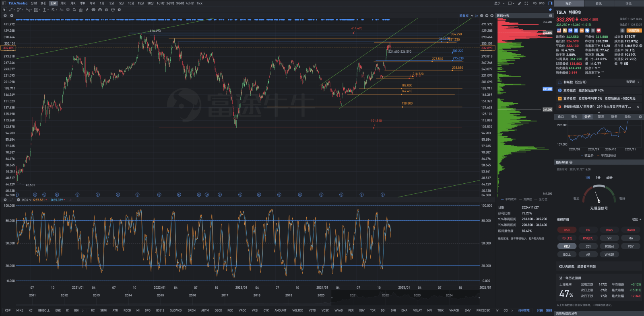The width and height of the screenshot is (644, 316).
Task: Click the 343.600 chip price marker
Action: [547, 33]
